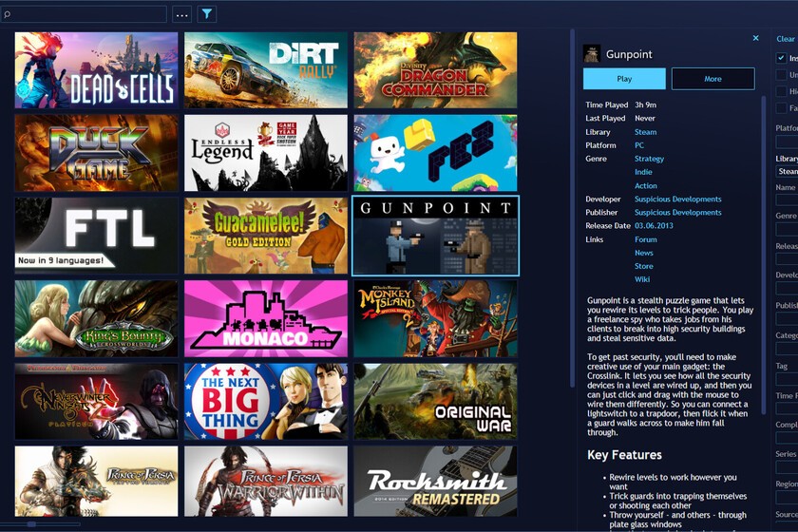
Task: Select the Dead Cells game cover
Action: pyautogui.click(x=96, y=70)
